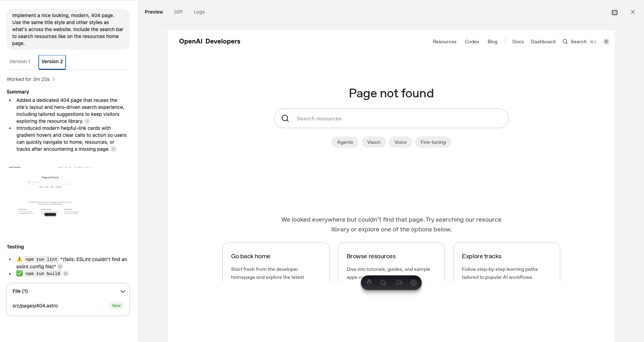Toggle the Agents filter chip
Screen dimensions: 644x342
coord(345,142)
